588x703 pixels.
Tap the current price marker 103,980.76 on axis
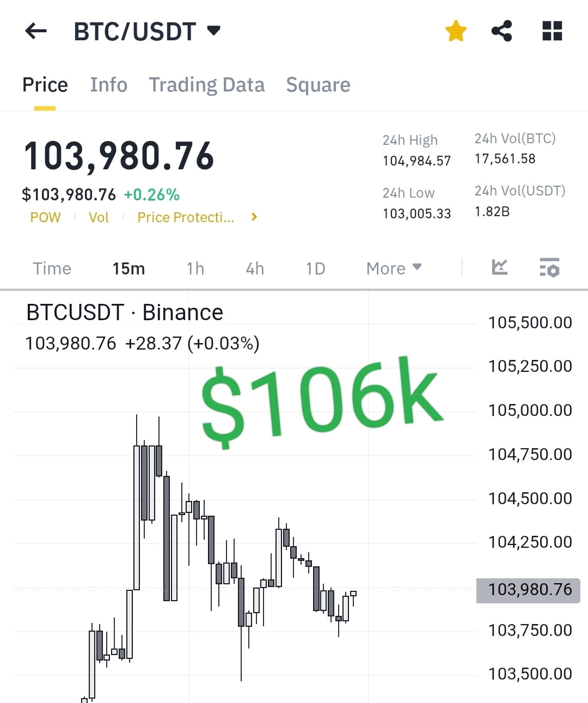528,590
